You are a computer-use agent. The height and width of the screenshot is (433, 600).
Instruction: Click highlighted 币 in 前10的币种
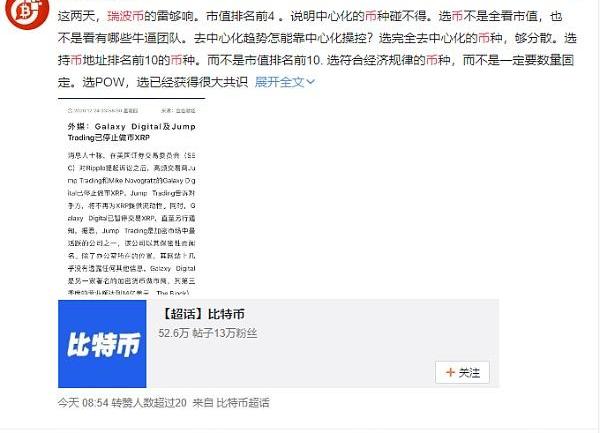pos(176,60)
